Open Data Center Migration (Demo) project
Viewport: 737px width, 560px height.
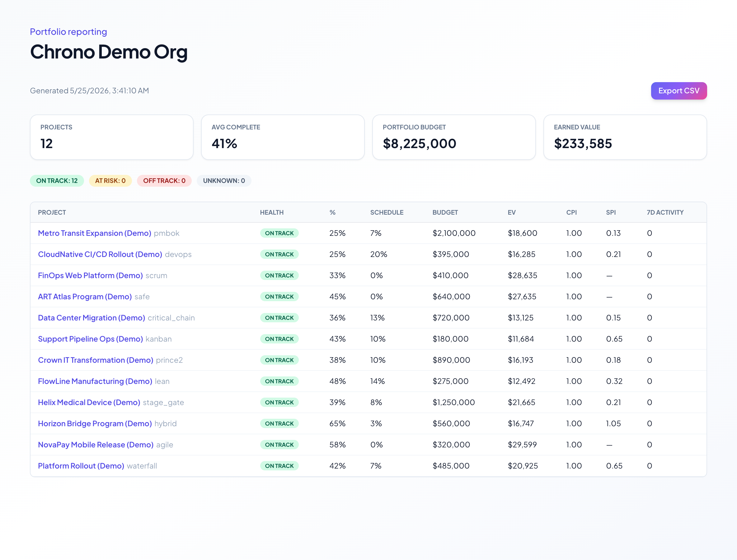[x=92, y=318]
